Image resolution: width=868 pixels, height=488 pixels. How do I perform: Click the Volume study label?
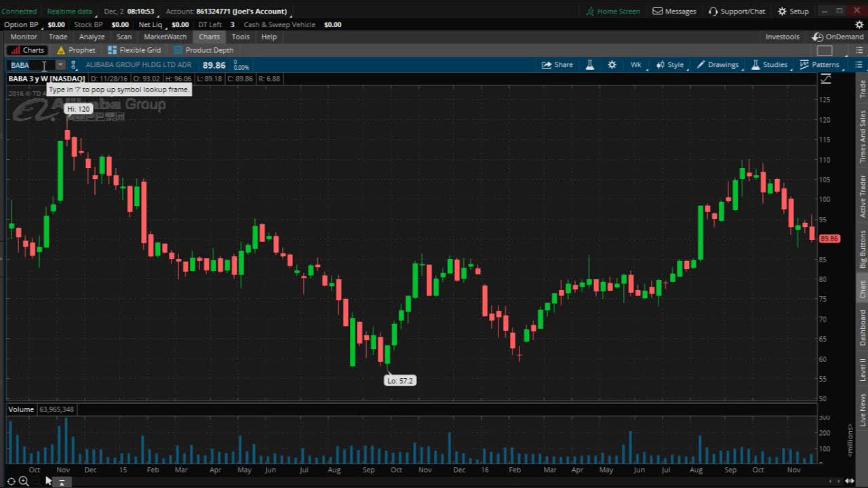click(21, 409)
